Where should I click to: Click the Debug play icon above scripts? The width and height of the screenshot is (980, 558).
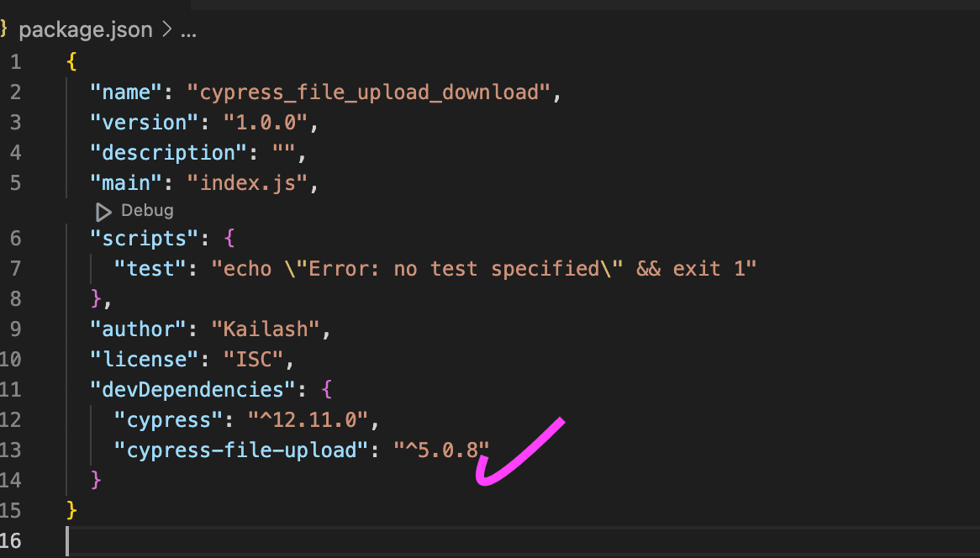[x=103, y=212]
